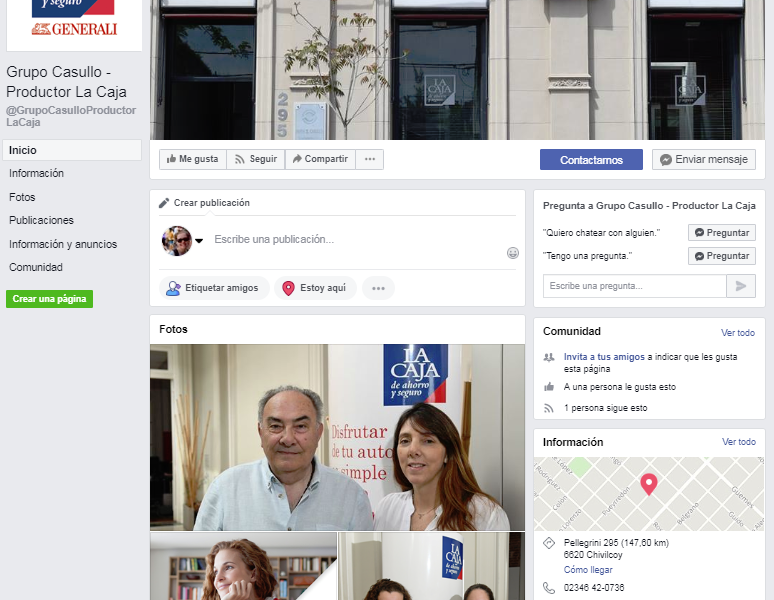Viewport: 774px width, 600px height.
Task: Open the Inicio sidebar tab
Action: [x=72, y=150]
